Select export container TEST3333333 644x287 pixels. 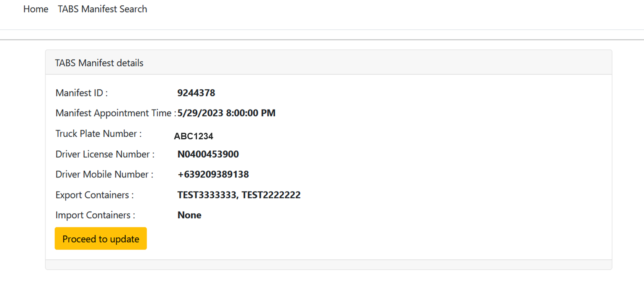coord(207,195)
